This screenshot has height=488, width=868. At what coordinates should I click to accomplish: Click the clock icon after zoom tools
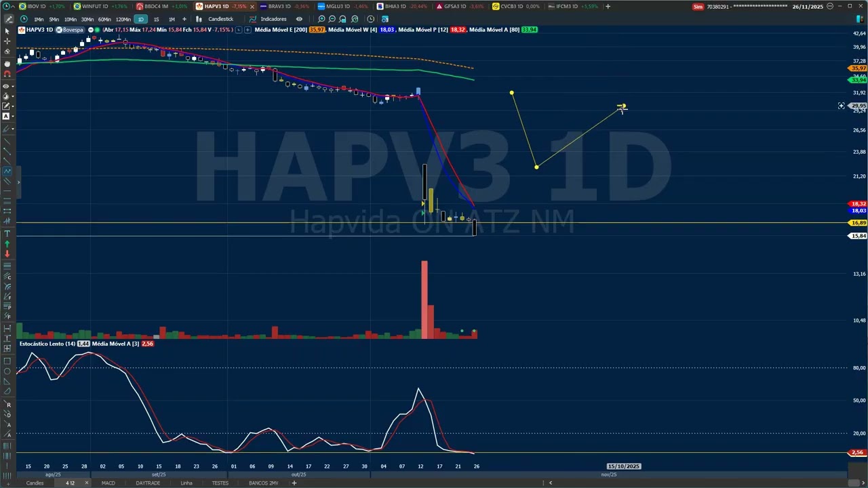pyautogui.click(x=370, y=19)
